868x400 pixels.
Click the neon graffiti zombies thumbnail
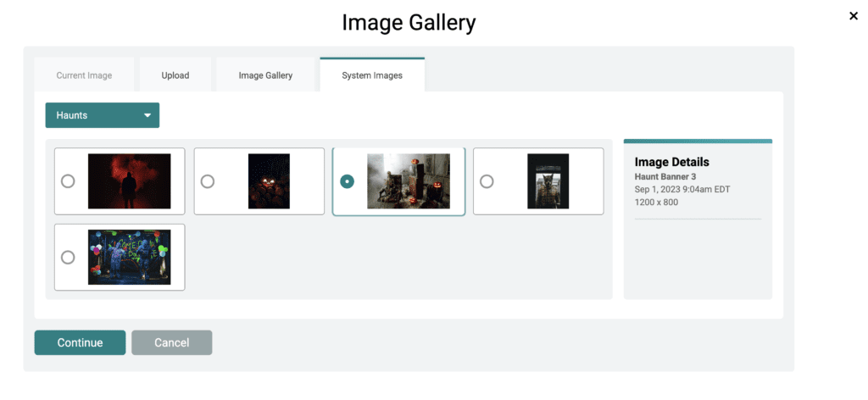[129, 258]
